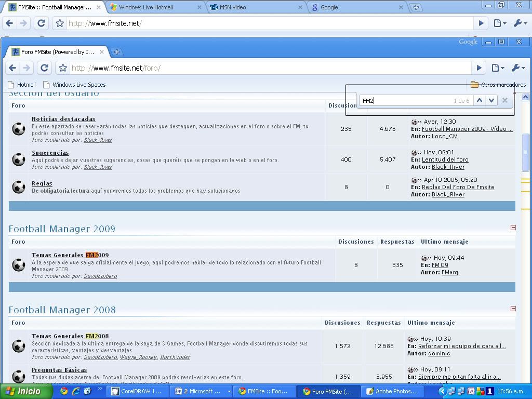Click the rear window address bar with fmsite.net
This screenshot has height=399, width=532.
(x=270, y=23)
